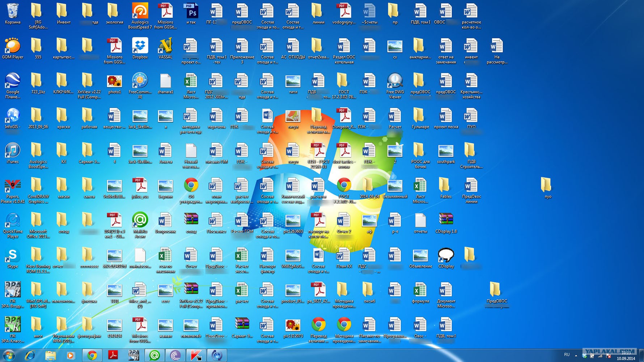Open the Корзина recycle bin on desktop
Image resolution: width=644 pixels, height=362 pixels.
(x=13, y=14)
